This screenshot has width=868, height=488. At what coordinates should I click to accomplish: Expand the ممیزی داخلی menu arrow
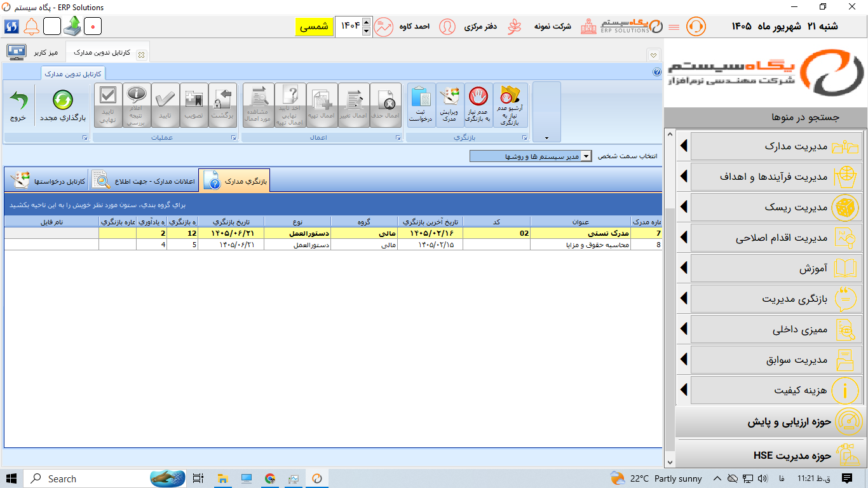click(684, 329)
